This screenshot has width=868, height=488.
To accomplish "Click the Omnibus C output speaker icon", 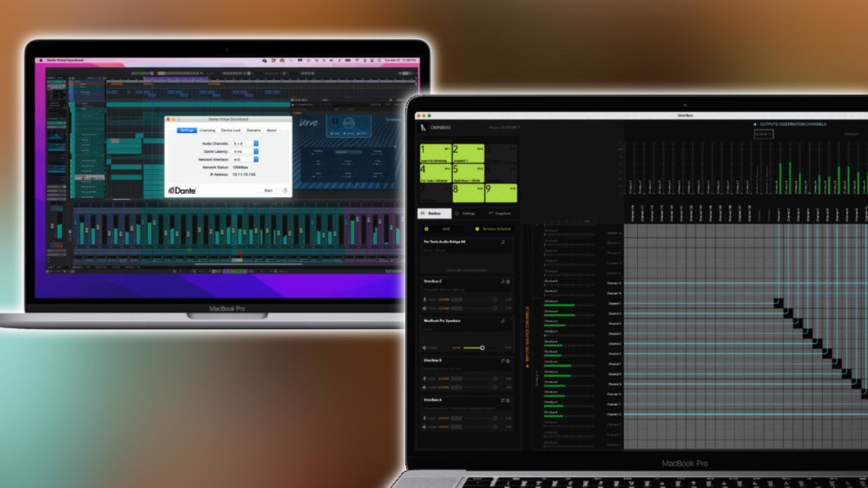I will point(425,308).
